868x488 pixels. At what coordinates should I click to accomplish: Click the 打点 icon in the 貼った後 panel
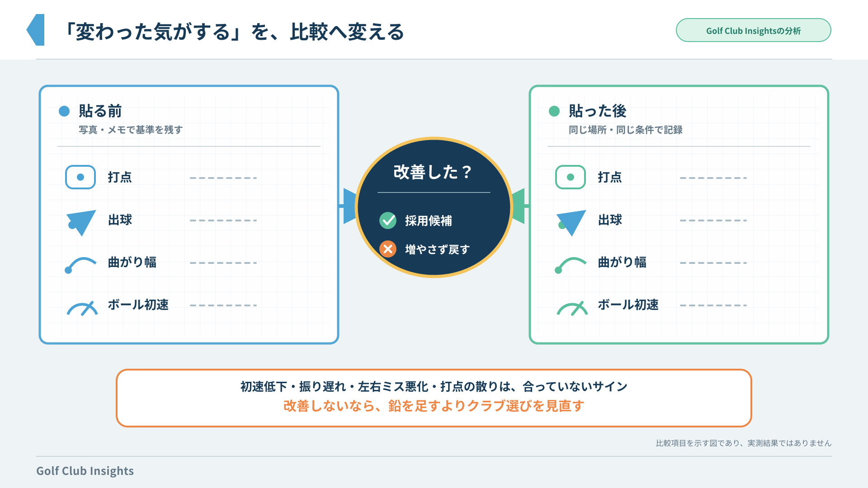(571, 177)
